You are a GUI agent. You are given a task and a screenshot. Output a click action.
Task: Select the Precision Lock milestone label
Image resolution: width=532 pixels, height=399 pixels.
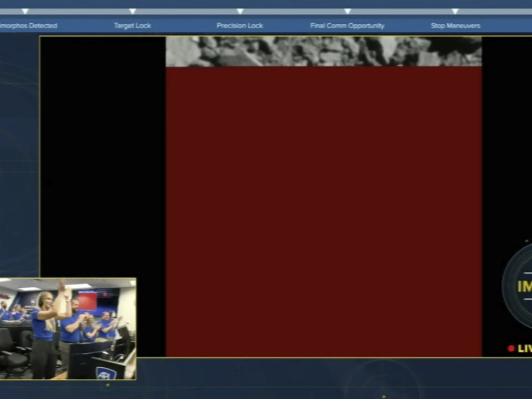(240, 25)
